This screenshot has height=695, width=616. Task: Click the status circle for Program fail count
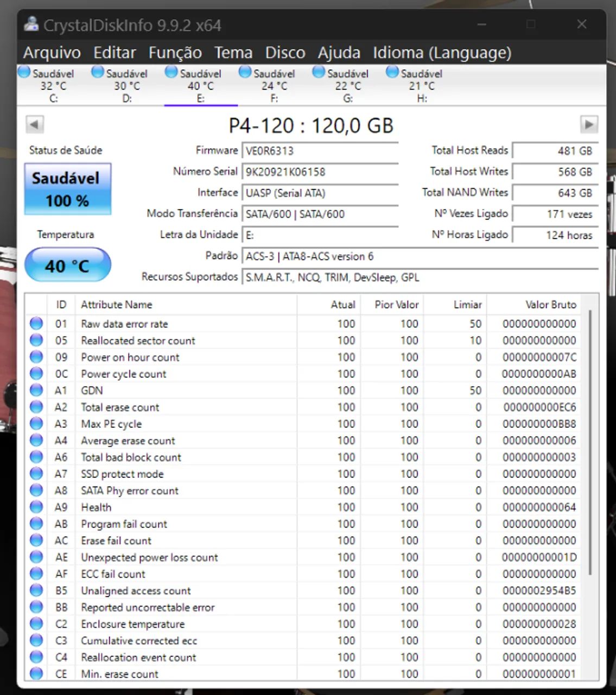(x=36, y=524)
